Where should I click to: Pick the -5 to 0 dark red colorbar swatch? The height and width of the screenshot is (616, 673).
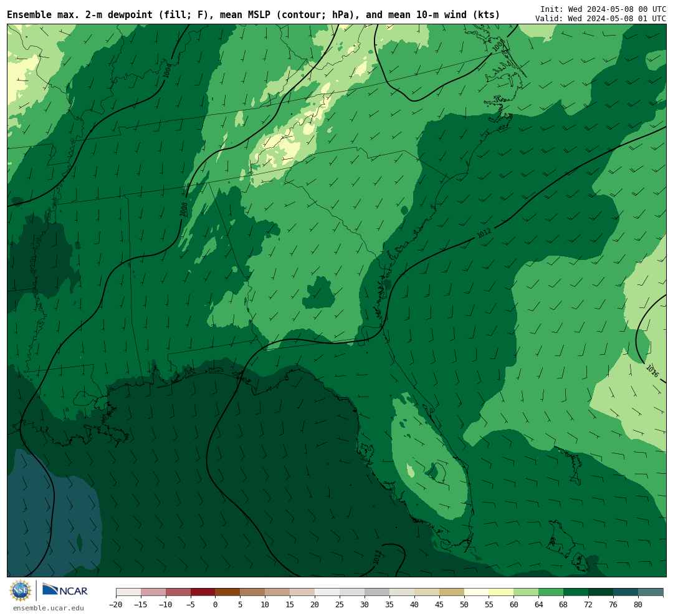pyautogui.click(x=203, y=592)
